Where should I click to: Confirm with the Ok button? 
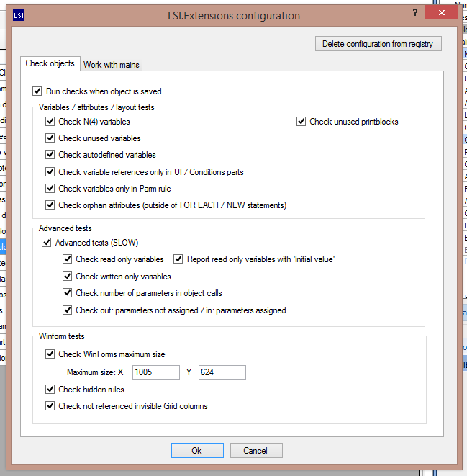197,451
